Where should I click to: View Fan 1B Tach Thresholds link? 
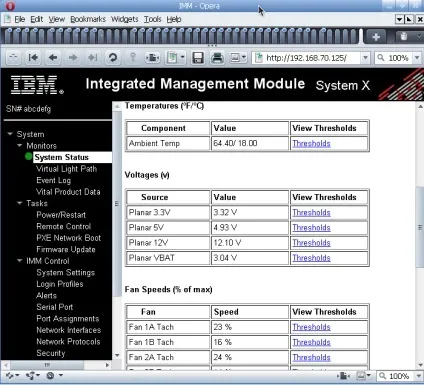[x=311, y=342]
